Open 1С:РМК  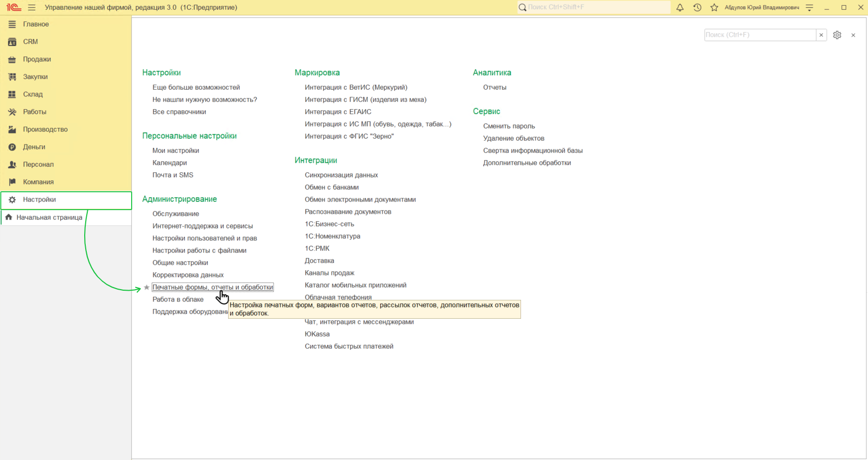(317, 248)
